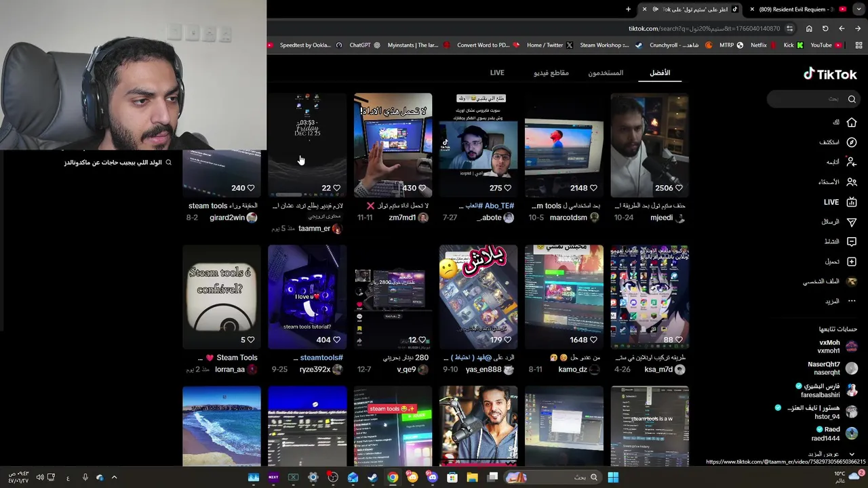The height and width of the screenshot is (488, 868).
Task: Open ryze392x steam tools tutorial video
Action: pos(307,297)
